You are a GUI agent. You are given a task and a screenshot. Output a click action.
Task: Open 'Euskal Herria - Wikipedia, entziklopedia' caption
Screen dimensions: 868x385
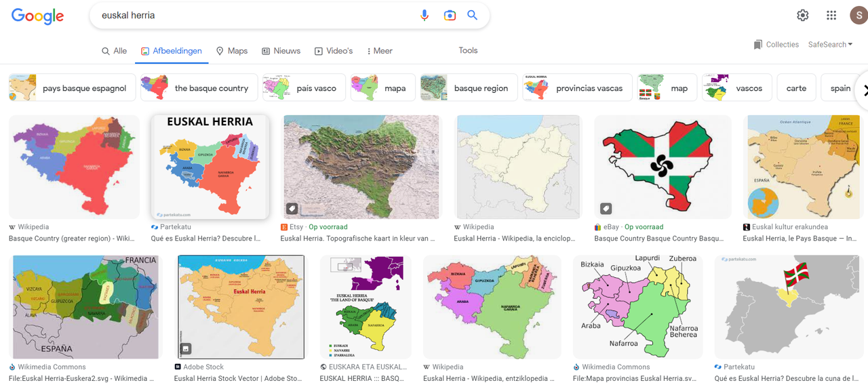[x=489, y=378]
